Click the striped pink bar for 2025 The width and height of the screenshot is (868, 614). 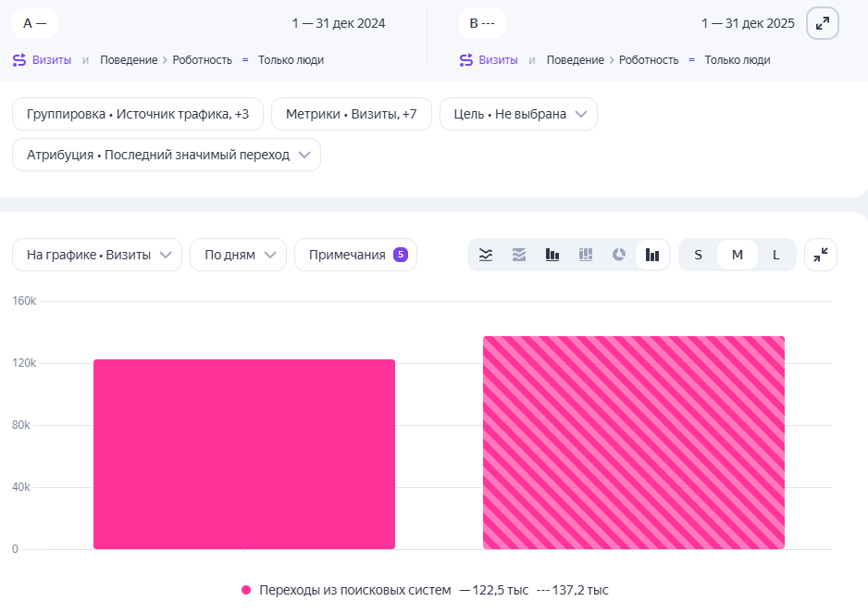point(634,443)
